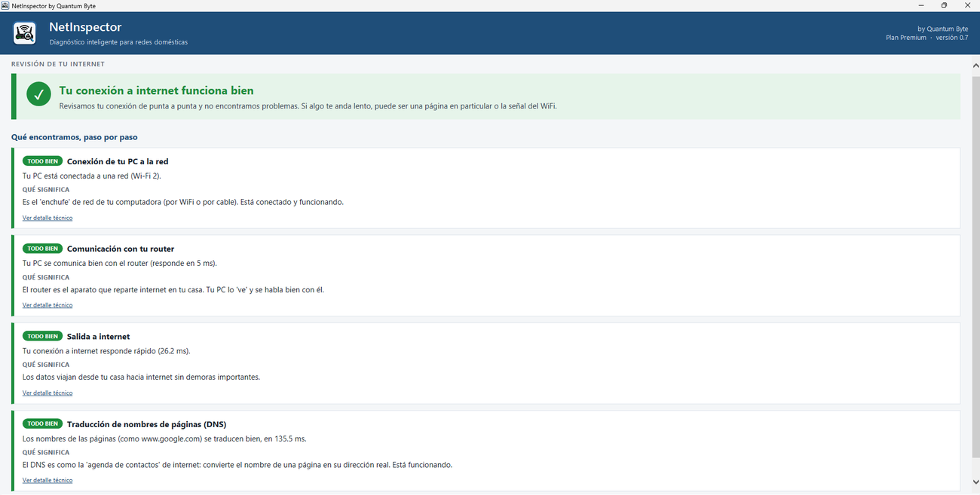Click the explanation "El router es el aparato que reparte internet"
The image size is (980, 495).
point(173,290)
